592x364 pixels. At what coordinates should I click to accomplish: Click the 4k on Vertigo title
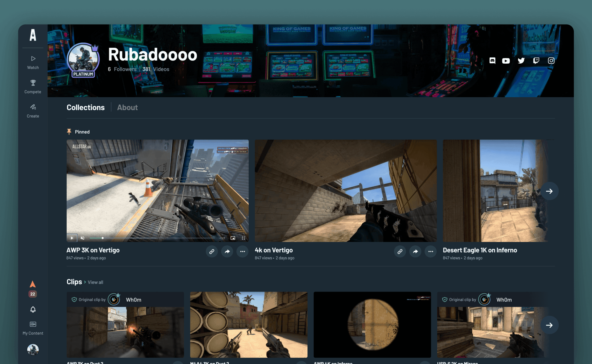274,250
